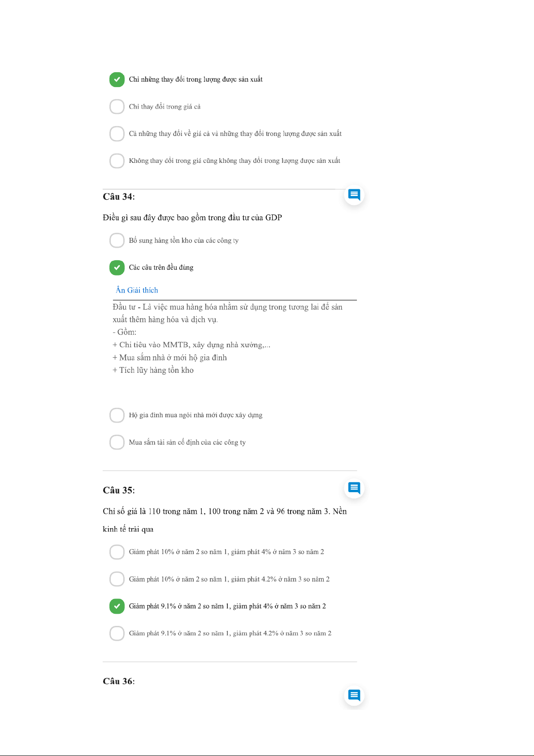Choose 'Không thay đổi trong giá' radio option
534x756 pixels.
click(x=117, y=161)
